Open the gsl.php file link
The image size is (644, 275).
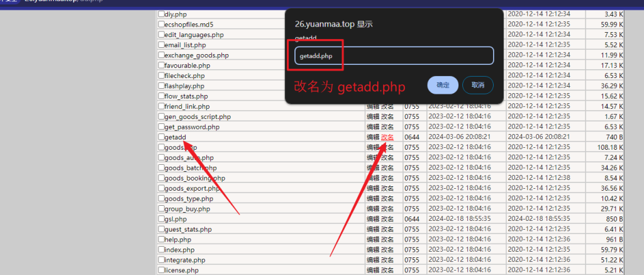point(175,219)
